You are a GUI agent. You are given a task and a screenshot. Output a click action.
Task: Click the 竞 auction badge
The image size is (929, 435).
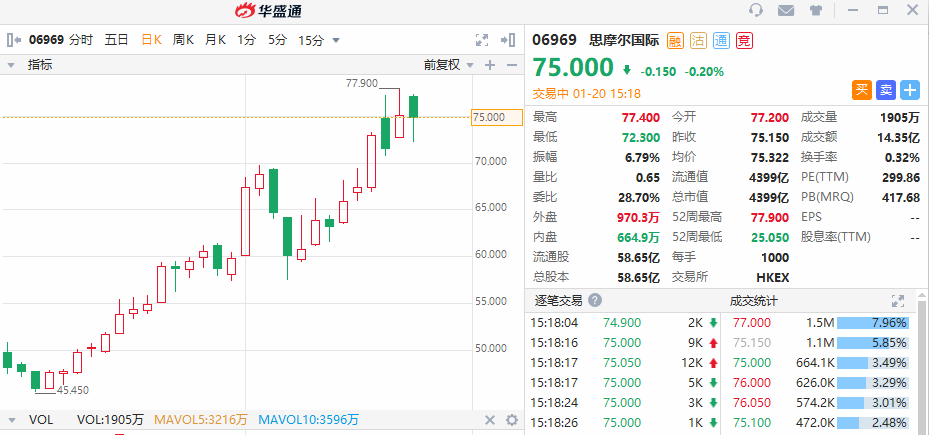(x=744, y=40)
